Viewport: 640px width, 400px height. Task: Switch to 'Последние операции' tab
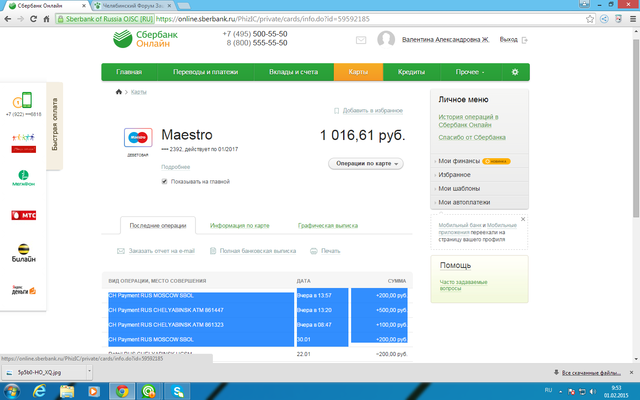coord(158,225)
